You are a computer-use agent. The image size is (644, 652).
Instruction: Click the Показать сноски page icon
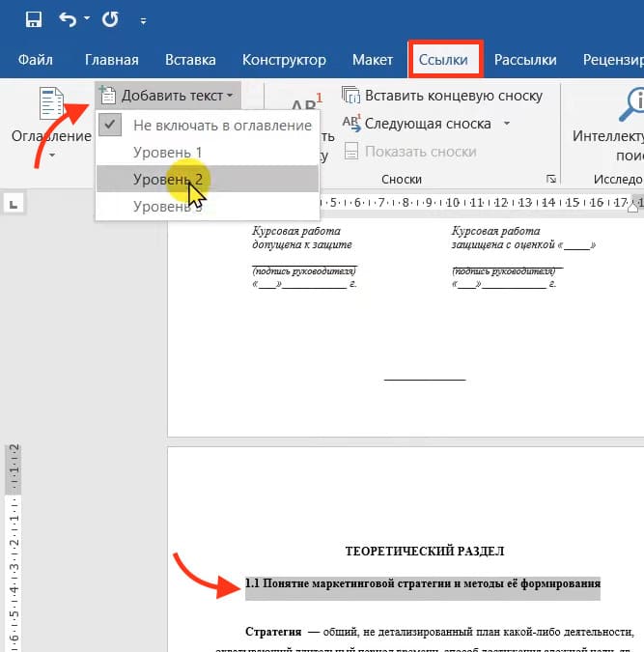click(351, 151)
